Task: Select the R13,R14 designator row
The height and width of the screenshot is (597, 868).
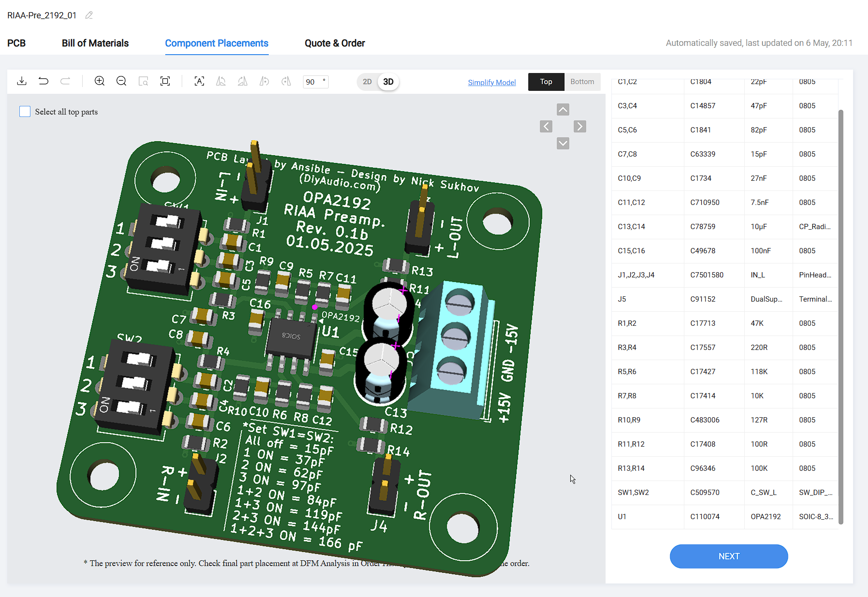Action: [724, 468]
